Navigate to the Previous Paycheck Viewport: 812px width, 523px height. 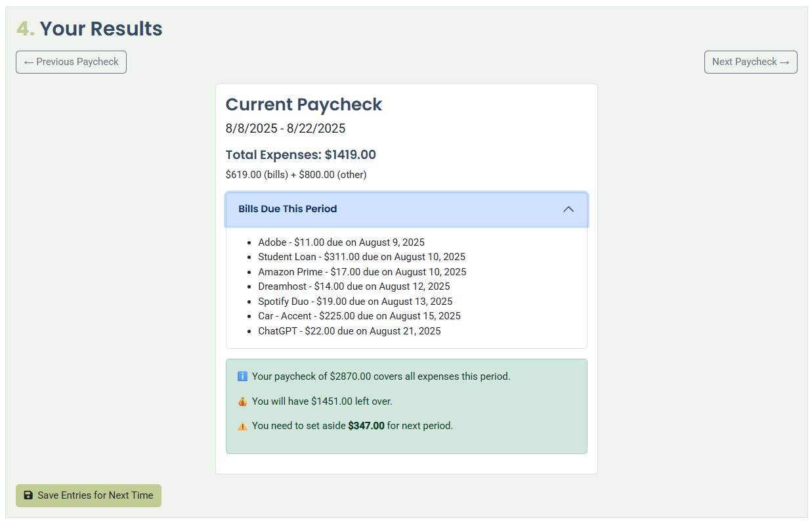coord(71,62)
